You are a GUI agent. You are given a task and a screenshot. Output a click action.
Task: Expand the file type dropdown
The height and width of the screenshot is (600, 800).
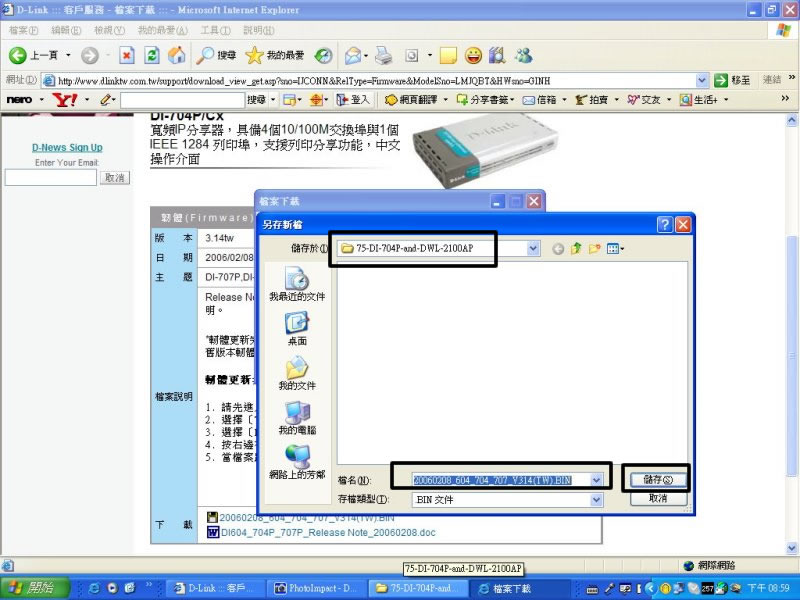pos(596,500)
